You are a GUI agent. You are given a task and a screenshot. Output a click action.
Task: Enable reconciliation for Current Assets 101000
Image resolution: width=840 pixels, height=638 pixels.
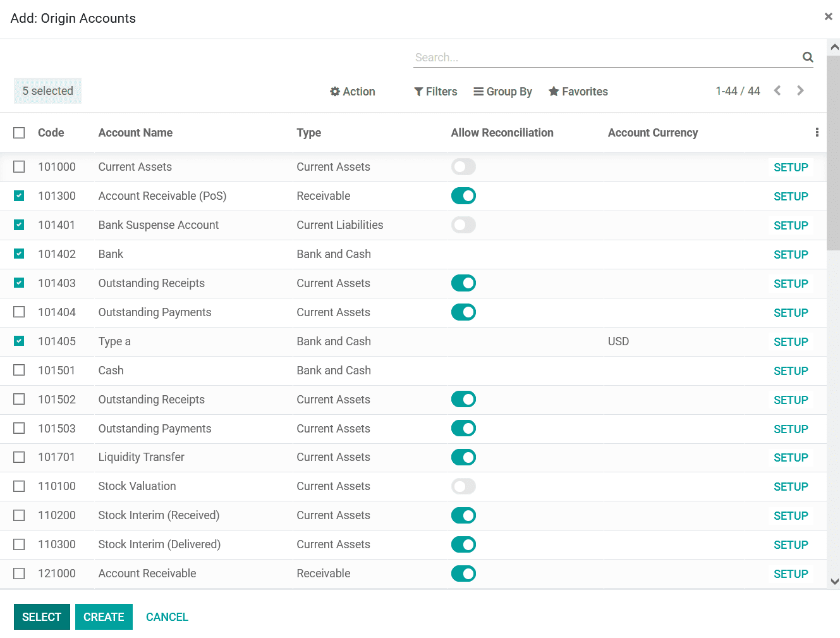[463, 167]
